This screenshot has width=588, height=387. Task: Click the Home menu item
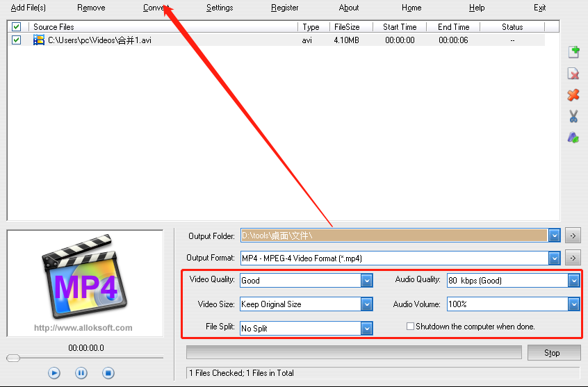[x=411, y=8]
